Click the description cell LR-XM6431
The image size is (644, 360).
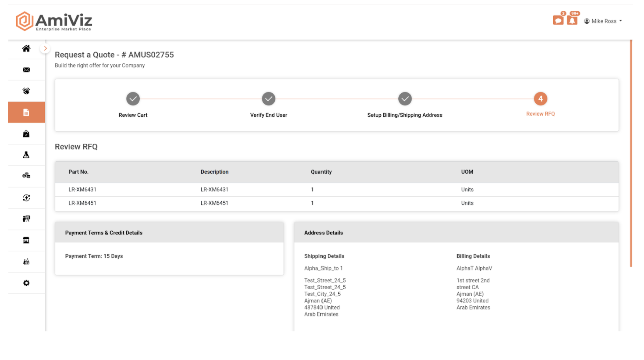pyautogui.click(x=214, y=190)
